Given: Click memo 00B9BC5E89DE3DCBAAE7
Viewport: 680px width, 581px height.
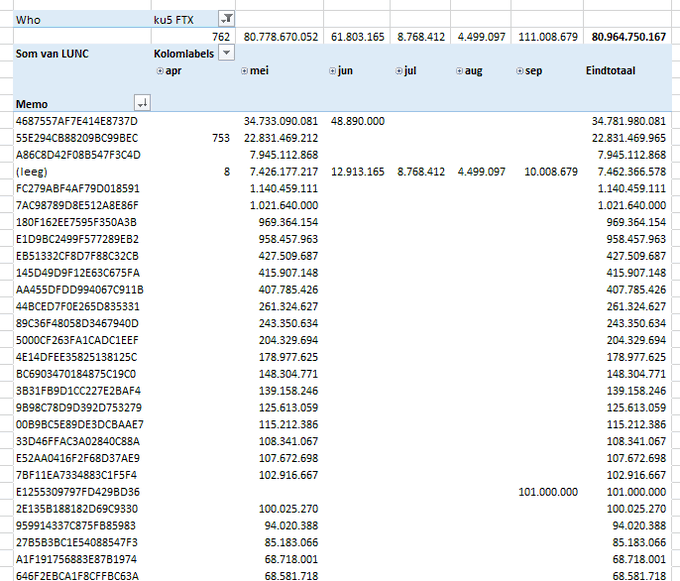Looking at the screenshot, I should tap(80, 424).
